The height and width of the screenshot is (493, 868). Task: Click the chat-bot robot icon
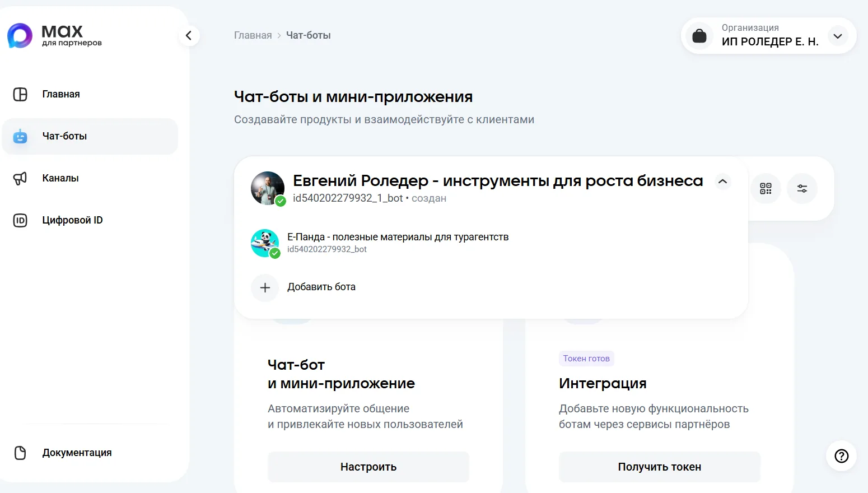20,136
